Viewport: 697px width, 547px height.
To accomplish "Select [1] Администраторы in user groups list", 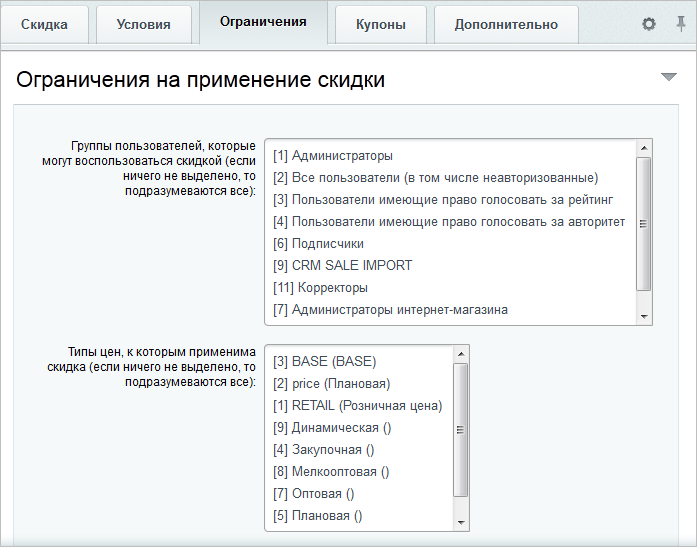I will coord(333,156).
